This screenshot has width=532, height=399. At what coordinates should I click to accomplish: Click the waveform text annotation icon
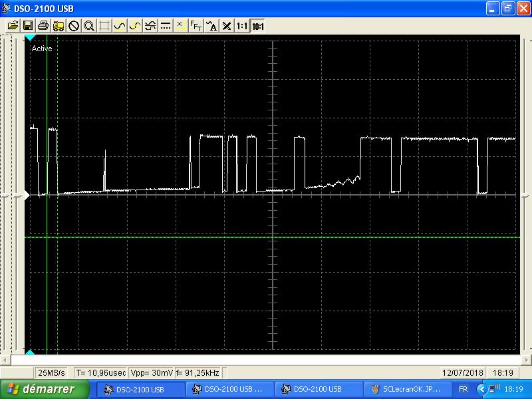pos(211,26)
